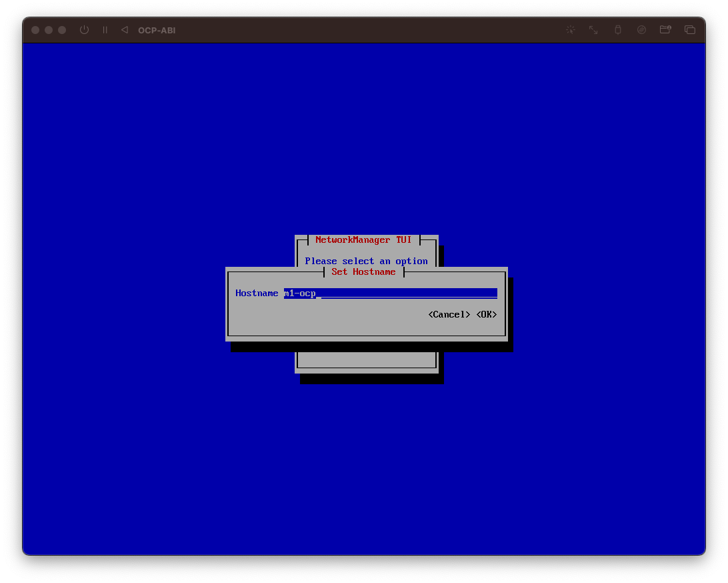Viewport: 728px width, 583px height.
Task: Click the yellow minimize traffic light button
Action: click(x=48, y=30)
